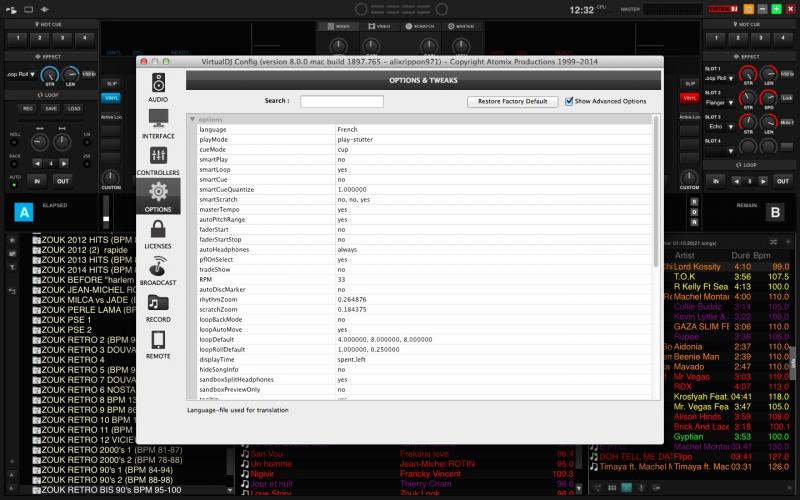Click the folder list scroll-down arrow

(230, 490)
